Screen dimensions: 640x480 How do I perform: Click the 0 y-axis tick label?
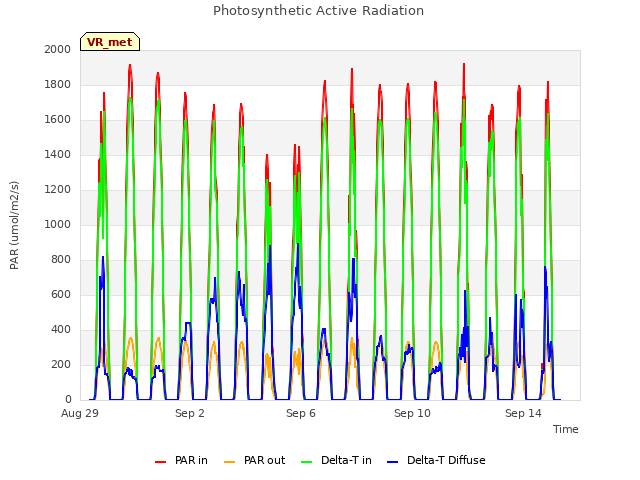(x=68, y=400)
